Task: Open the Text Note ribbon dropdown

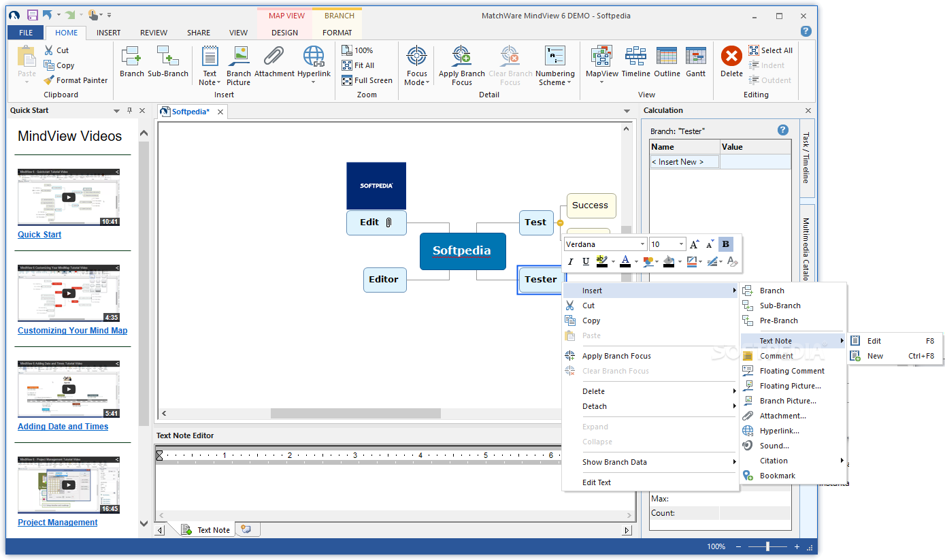Action: (210, 65)
